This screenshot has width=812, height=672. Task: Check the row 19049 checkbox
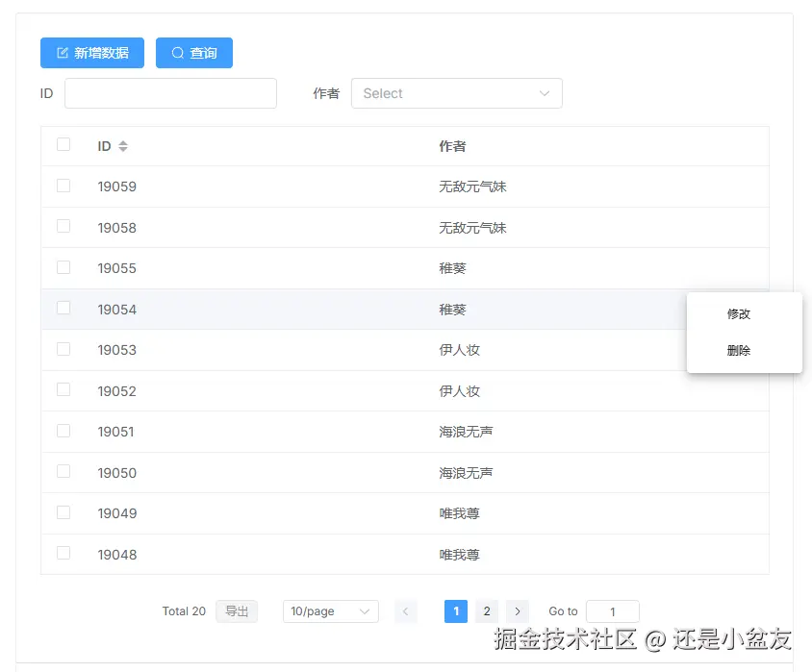[63, 512]
